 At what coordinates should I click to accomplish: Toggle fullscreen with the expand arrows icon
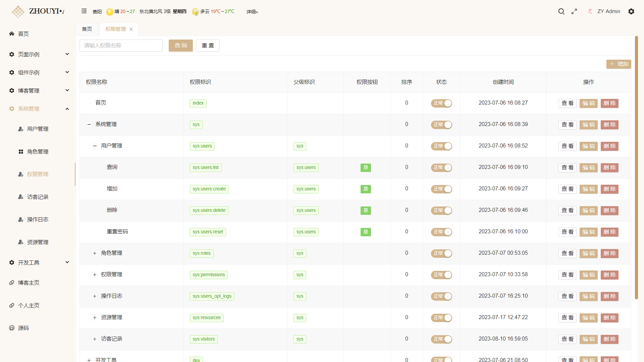pyautogui.click(x=574, y=11)
